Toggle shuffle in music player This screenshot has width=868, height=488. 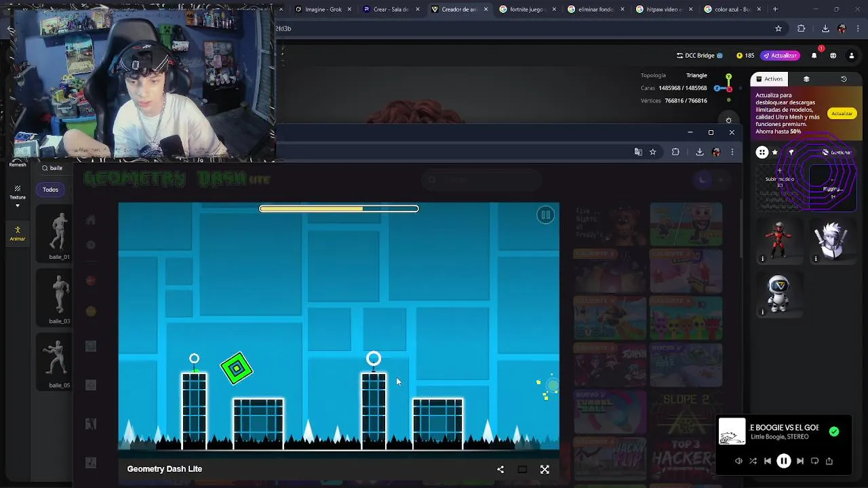[753, 461]
